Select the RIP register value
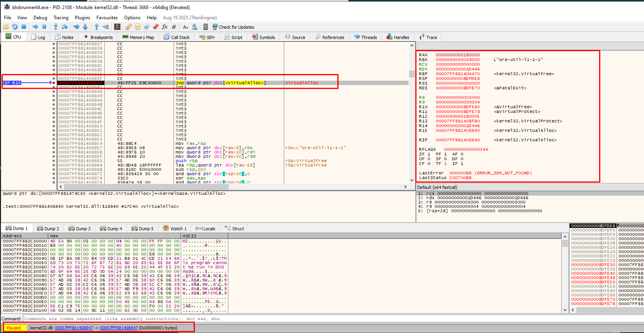644x333 pixels. 457,140
